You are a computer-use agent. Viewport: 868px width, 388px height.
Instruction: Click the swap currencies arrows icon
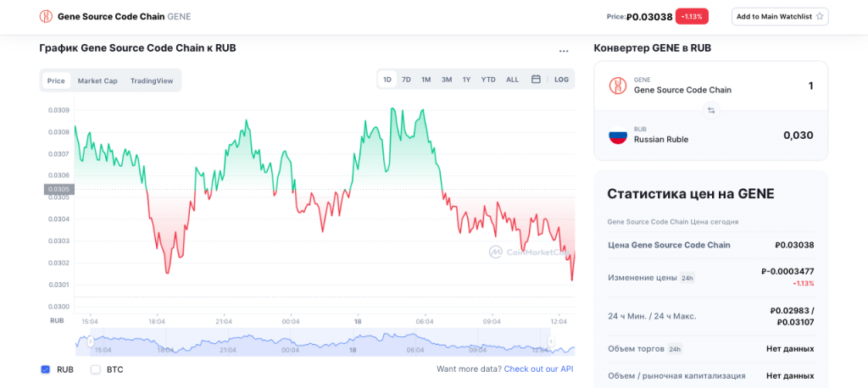[711, 110]
